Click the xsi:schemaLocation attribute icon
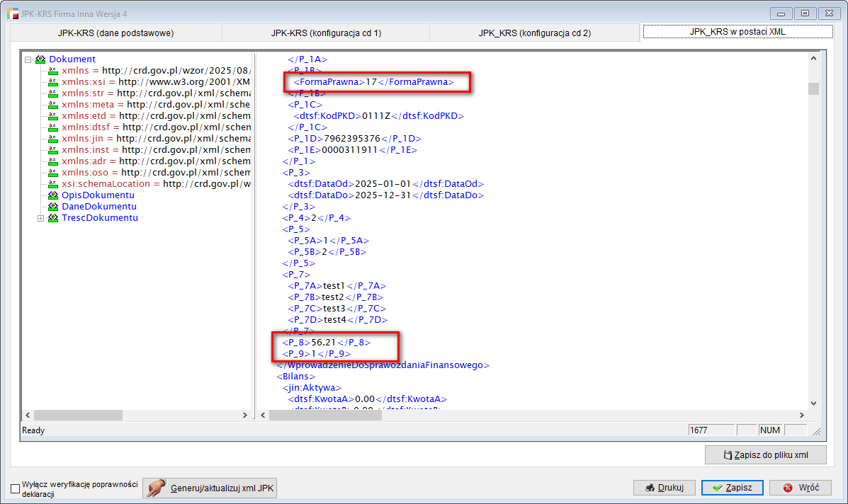The image size is (848, 504). click(53, 184)
